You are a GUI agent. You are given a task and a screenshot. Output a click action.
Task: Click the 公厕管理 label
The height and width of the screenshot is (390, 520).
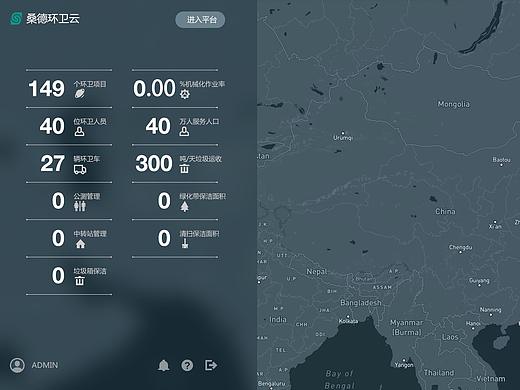click(x=87, y=196)
